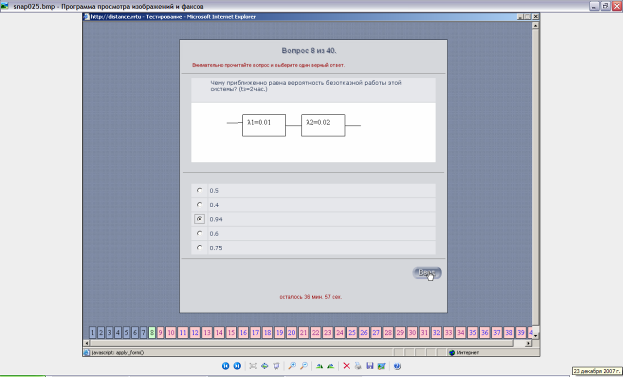Minimize the picture viewer window
623x377 pixels.
point(594,6)
